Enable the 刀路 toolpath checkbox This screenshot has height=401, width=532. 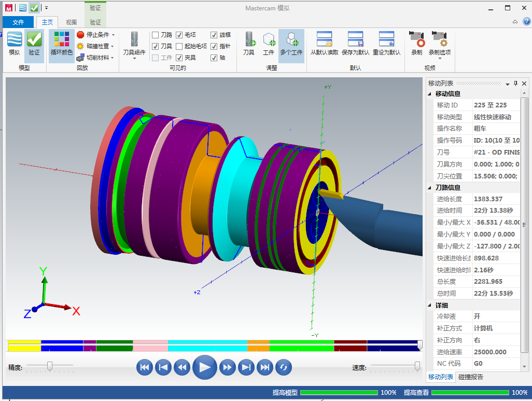(156, 35)
